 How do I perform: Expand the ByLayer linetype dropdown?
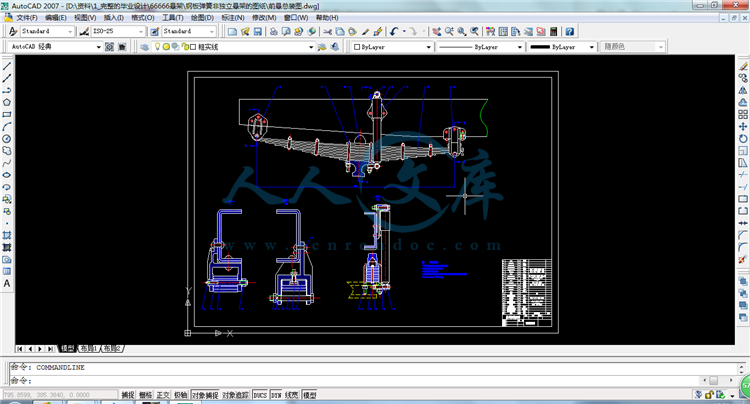pyautogui.click(x=520, y=47)
